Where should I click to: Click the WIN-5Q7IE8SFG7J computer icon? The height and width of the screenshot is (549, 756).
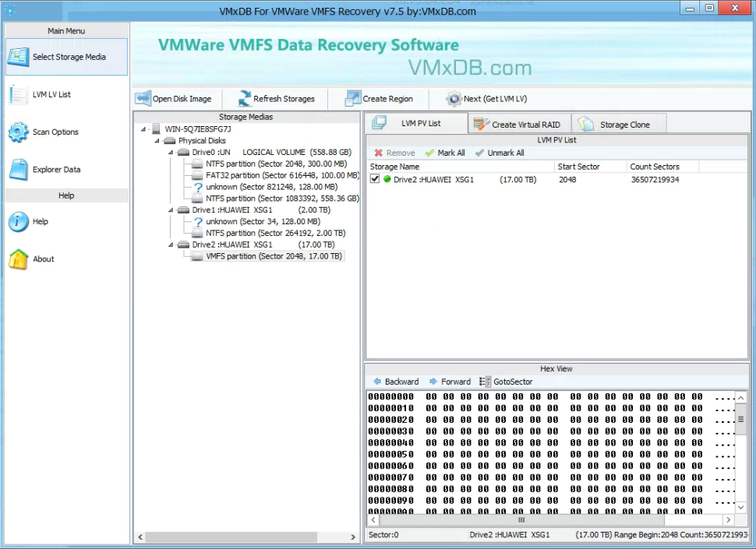coord(156,129)
